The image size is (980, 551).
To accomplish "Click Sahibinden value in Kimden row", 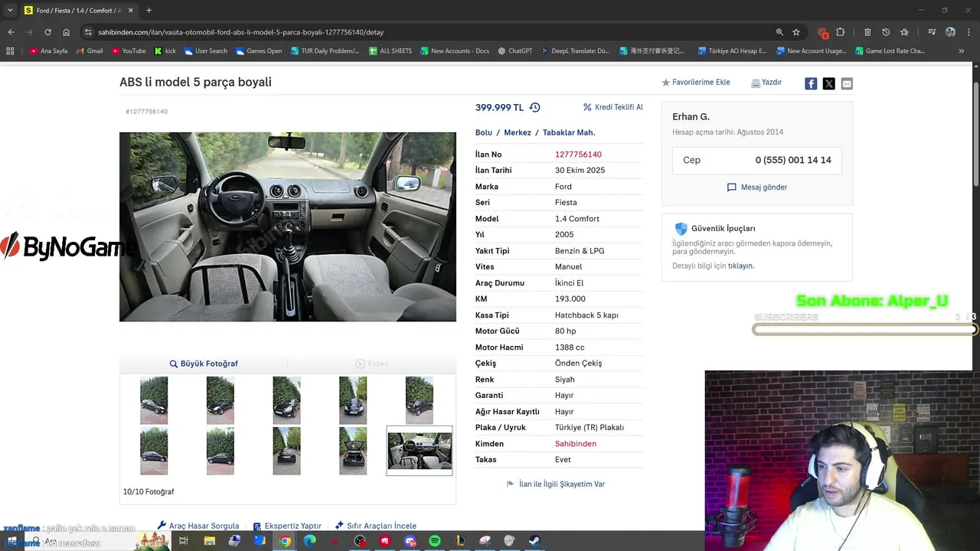I will [x=576, y=444].
